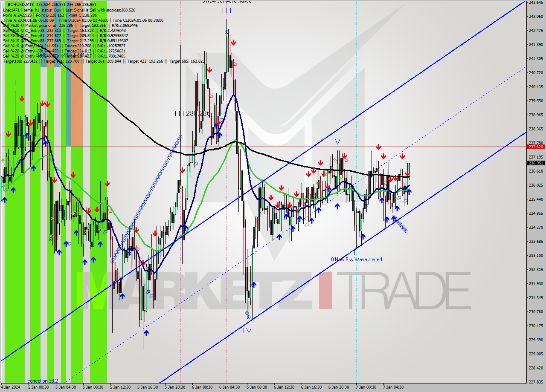Click the '7 Jan 04:30' time label
Viewport: 546px width, 392px height.
click(x=393, y=387)
